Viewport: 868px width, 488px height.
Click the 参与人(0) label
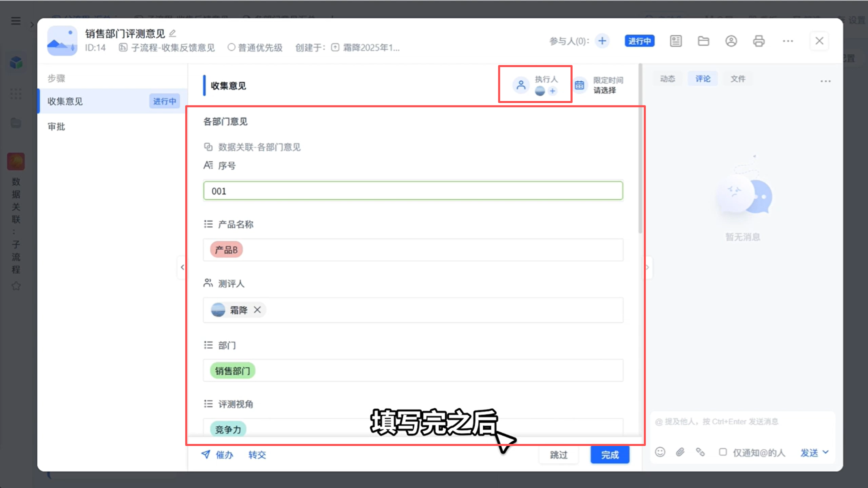coord(569,41)
